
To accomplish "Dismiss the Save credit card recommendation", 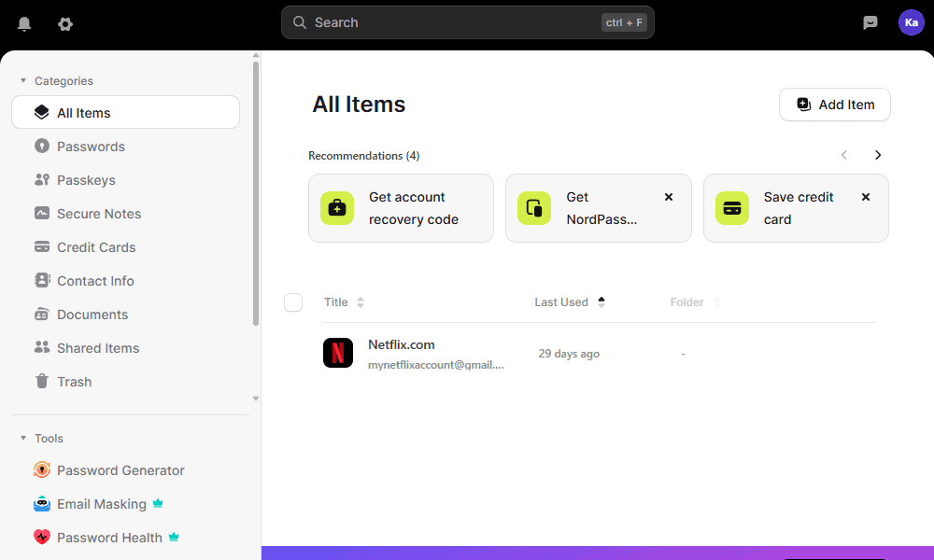I will click(866, 197).
